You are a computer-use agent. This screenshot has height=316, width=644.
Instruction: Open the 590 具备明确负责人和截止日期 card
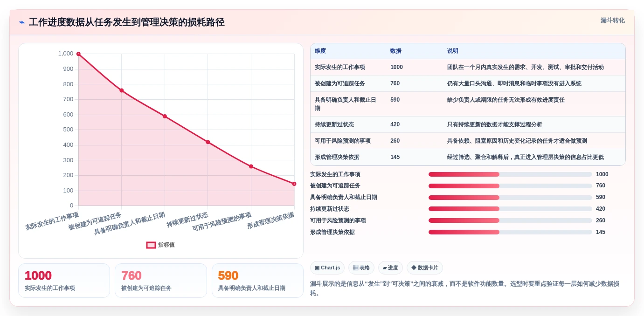(x=257, y=281)
